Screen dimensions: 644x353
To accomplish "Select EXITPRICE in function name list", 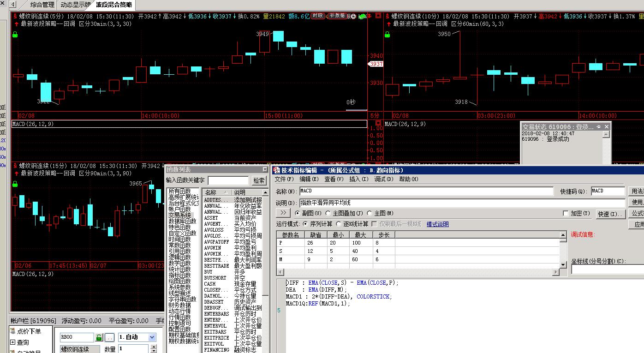I will [x=217, y=338].
